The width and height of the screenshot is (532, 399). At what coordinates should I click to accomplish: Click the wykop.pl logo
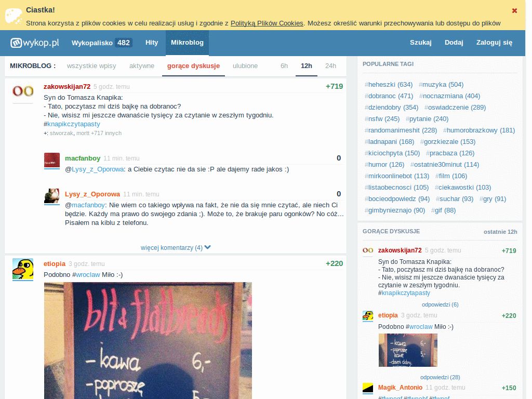(35, 43)
